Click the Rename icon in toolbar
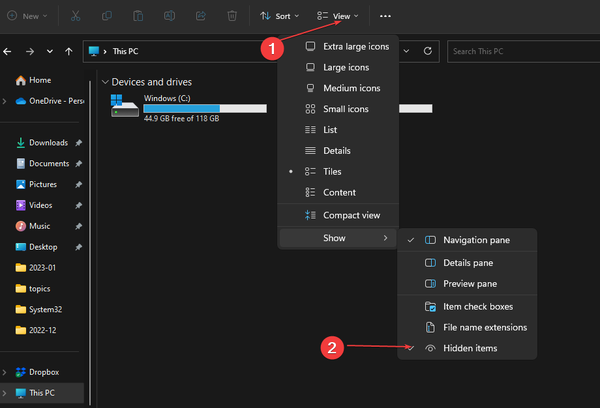This screenshot has height=408, width=600. (170, 16)
